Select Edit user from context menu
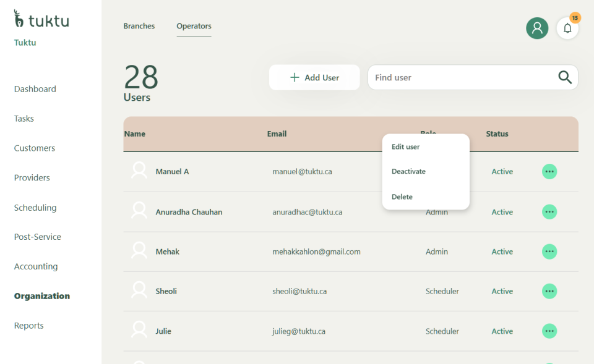This screenshot has height=364, width=594. 406,147
